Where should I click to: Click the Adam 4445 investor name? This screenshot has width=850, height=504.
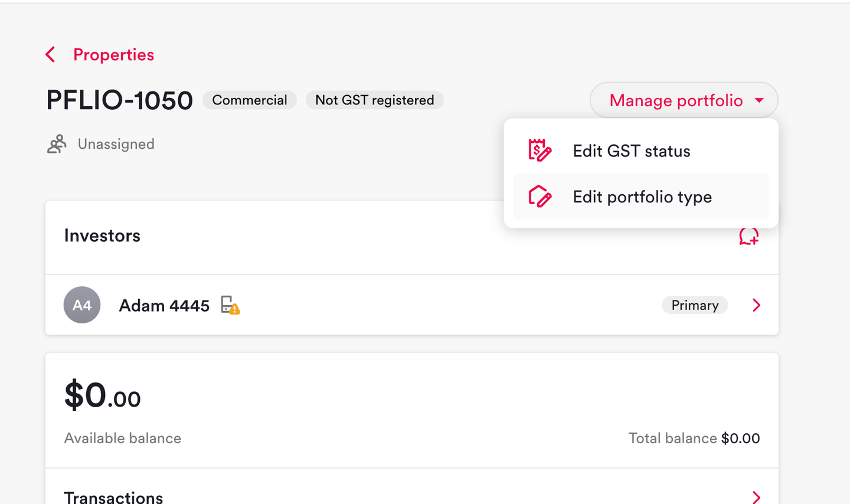164,306
